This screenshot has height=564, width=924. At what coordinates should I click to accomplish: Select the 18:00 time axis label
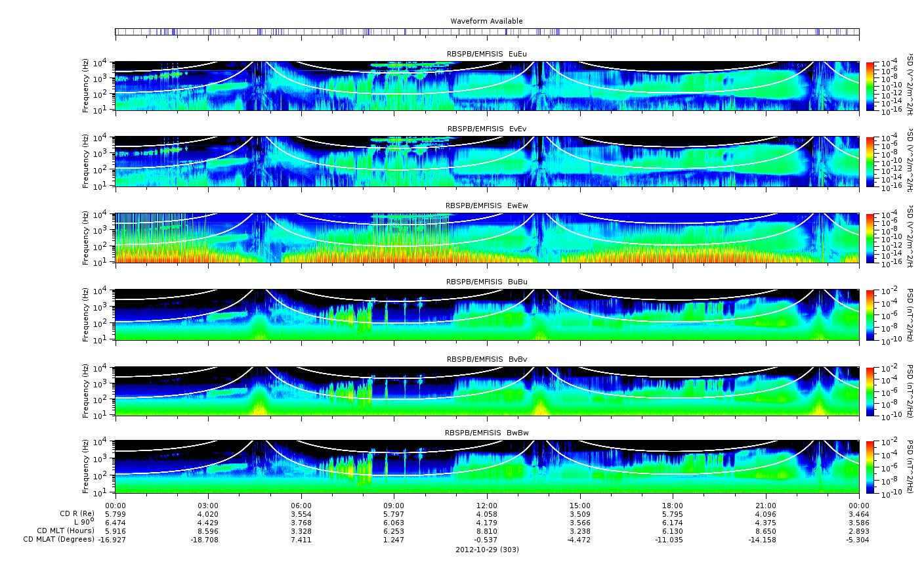pyautogui.click(x=673, y=506)
